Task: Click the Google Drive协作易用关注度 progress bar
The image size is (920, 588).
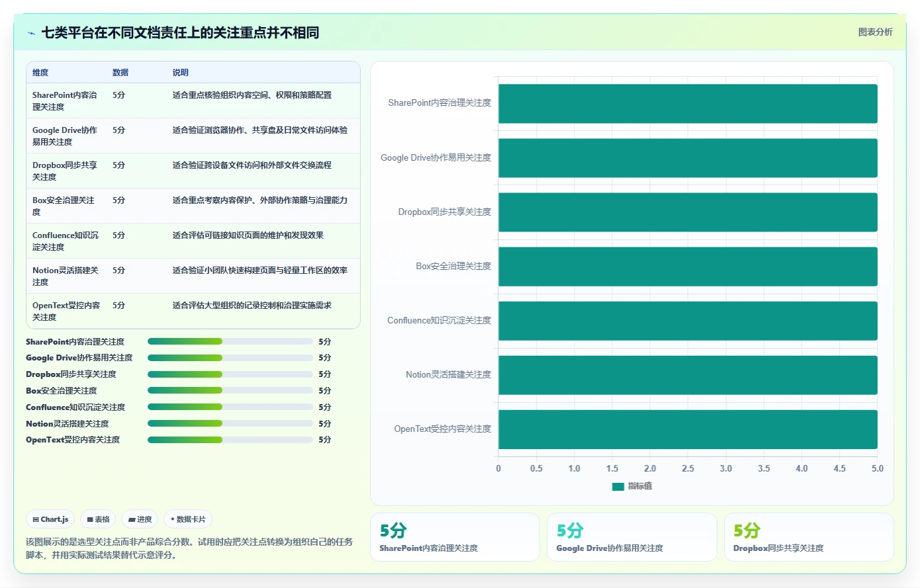Action: (x=230, y=358)
